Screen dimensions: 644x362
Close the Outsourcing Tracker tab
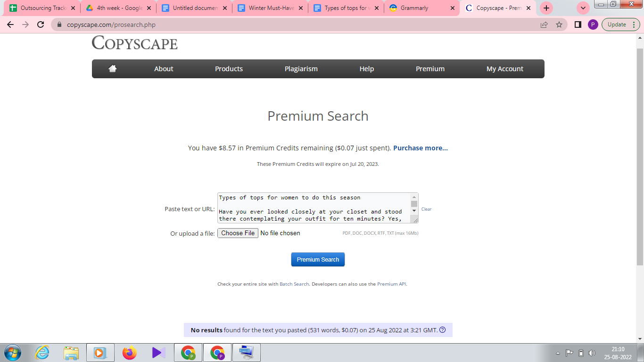(x=73, y=8)
